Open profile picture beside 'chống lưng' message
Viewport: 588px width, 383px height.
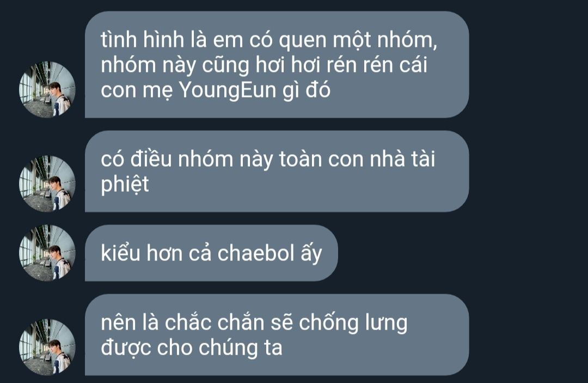[x=47, y=347]
